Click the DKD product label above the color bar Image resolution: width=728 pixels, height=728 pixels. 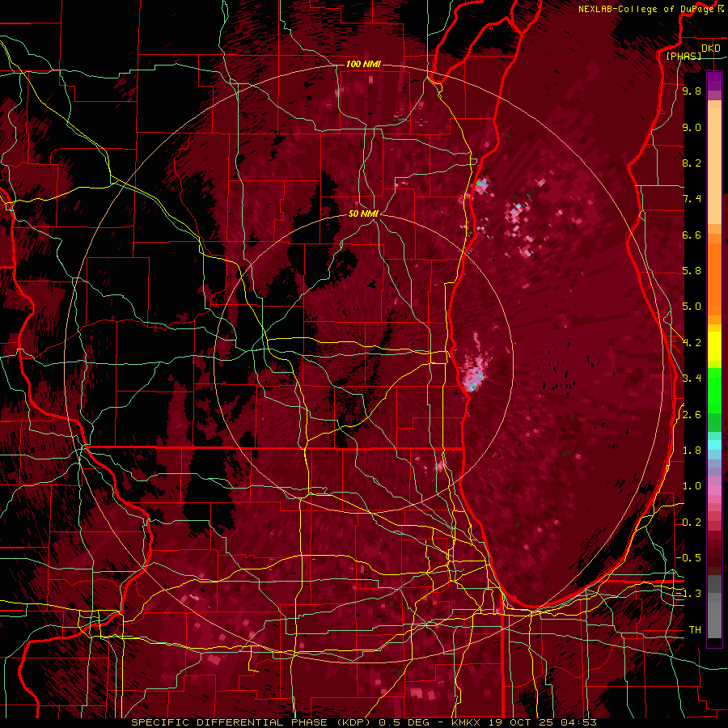tap(710, 49)
